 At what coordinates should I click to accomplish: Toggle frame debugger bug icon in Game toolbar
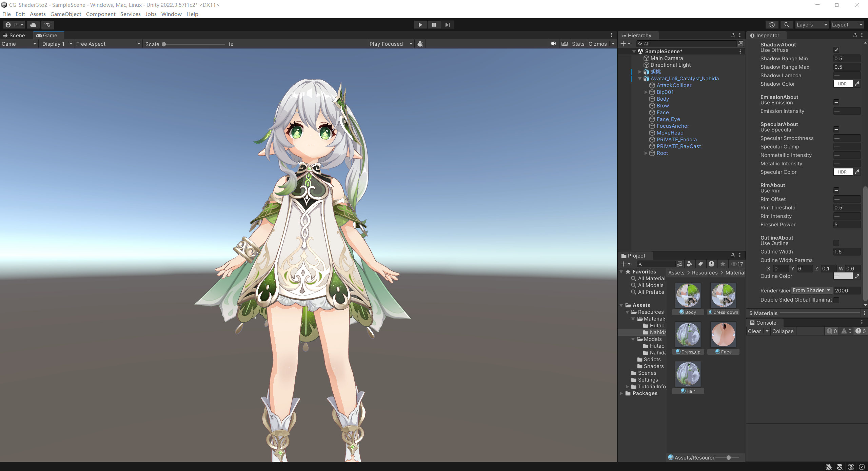[x=420, y=44]
